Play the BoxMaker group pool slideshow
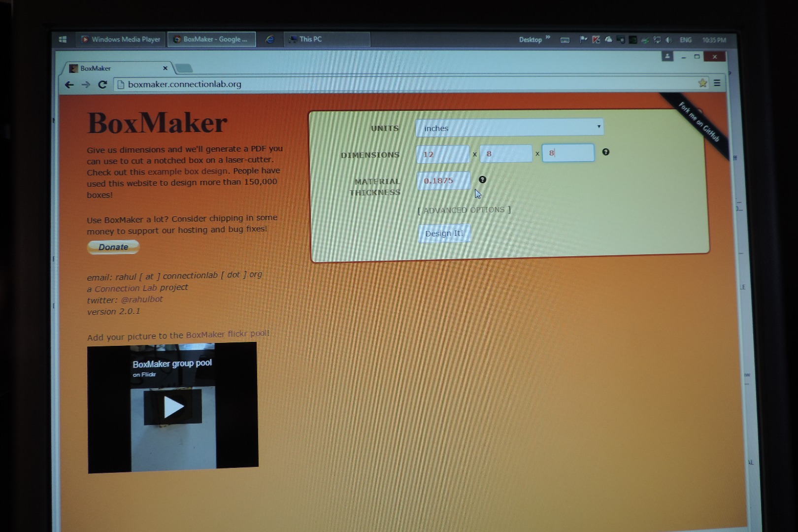Image resolution: width=798 pixels, height=532 pixels. (x=173, y=407)
